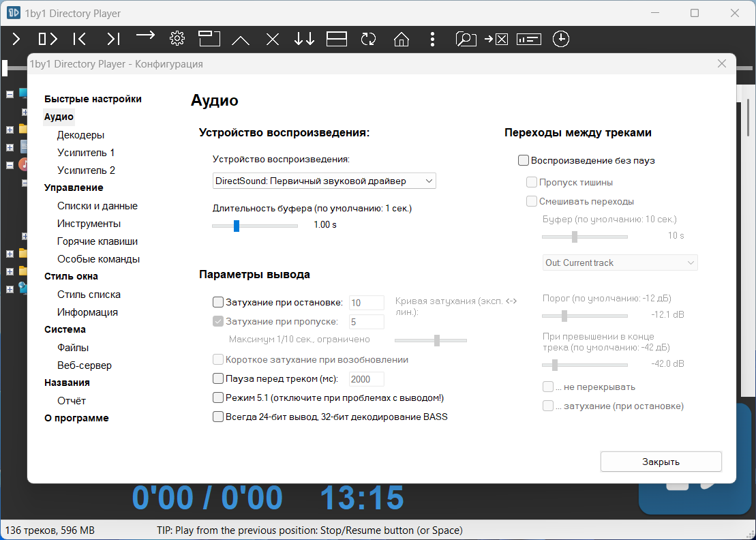This screenshot has width=756, height=540.
Task: Expand the tree node beside network icon
Action: [x=10, y=289]
